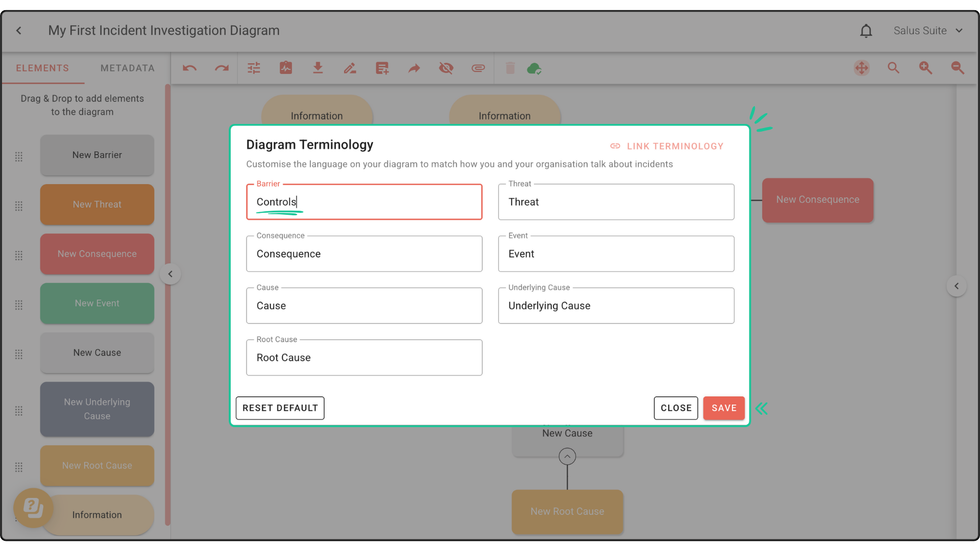Open the diagram settings sliders icon
Viewport: 980px width, 551px height.
(254, 68)
